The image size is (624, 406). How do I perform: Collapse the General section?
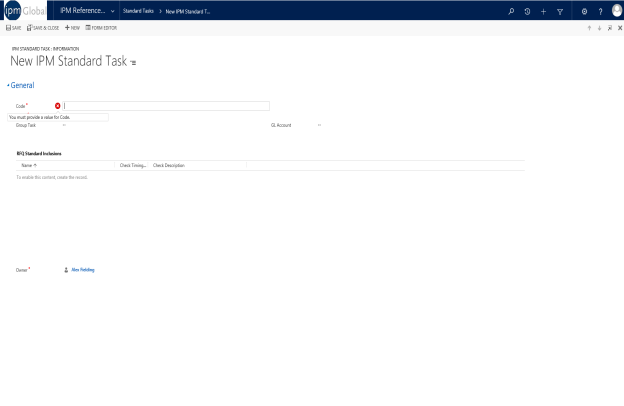coord(9,85)
